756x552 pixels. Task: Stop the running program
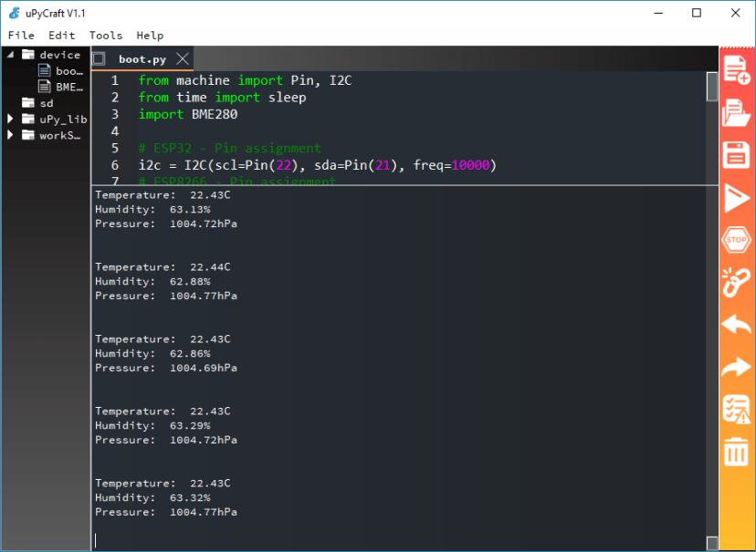[736, 240]
